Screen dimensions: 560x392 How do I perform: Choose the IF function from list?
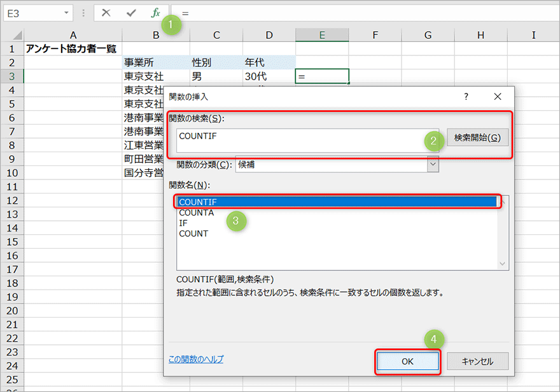(x=183, y=223)
